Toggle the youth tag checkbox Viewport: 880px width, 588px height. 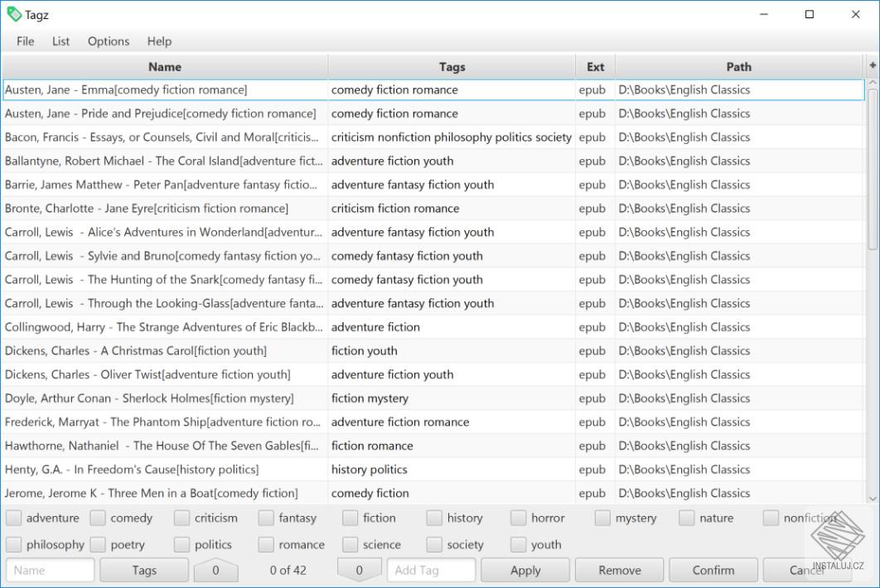point(519,545)
